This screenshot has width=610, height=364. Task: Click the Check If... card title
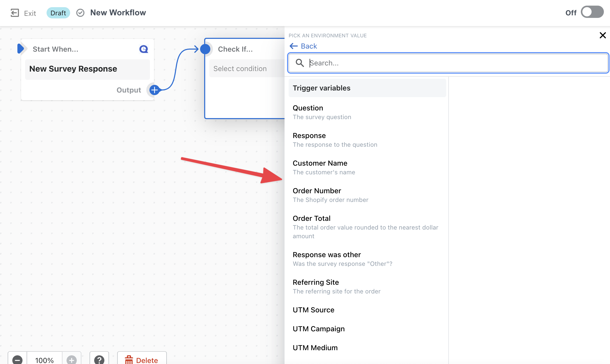click(235, 49)
